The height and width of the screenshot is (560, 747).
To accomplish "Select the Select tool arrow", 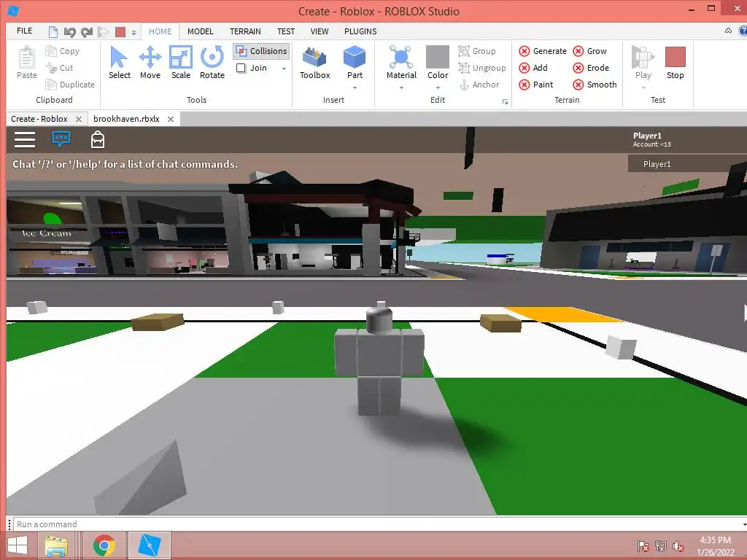I will click(x=119, y=63).
